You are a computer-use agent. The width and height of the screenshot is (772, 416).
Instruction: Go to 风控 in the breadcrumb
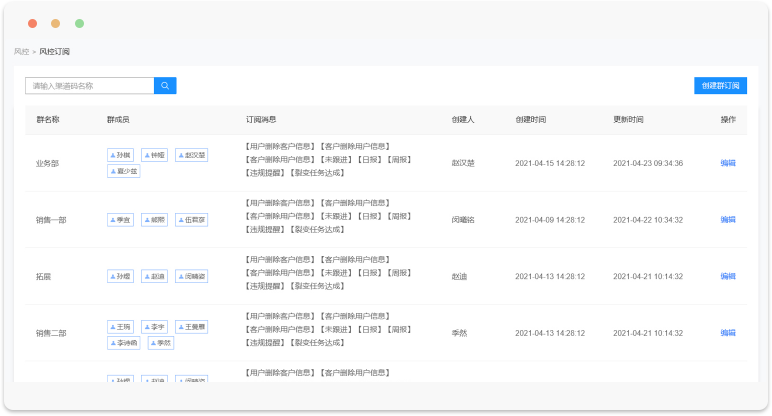(x=21, y=51)
